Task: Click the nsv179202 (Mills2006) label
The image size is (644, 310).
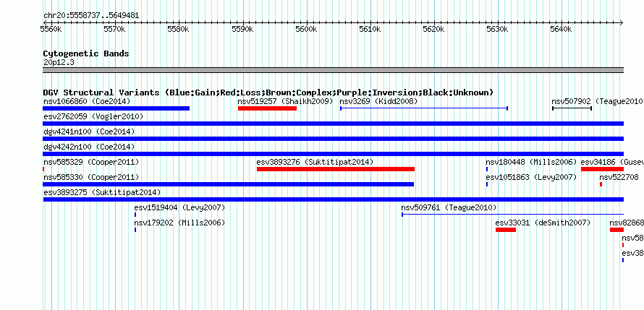Action: point(179,223)
